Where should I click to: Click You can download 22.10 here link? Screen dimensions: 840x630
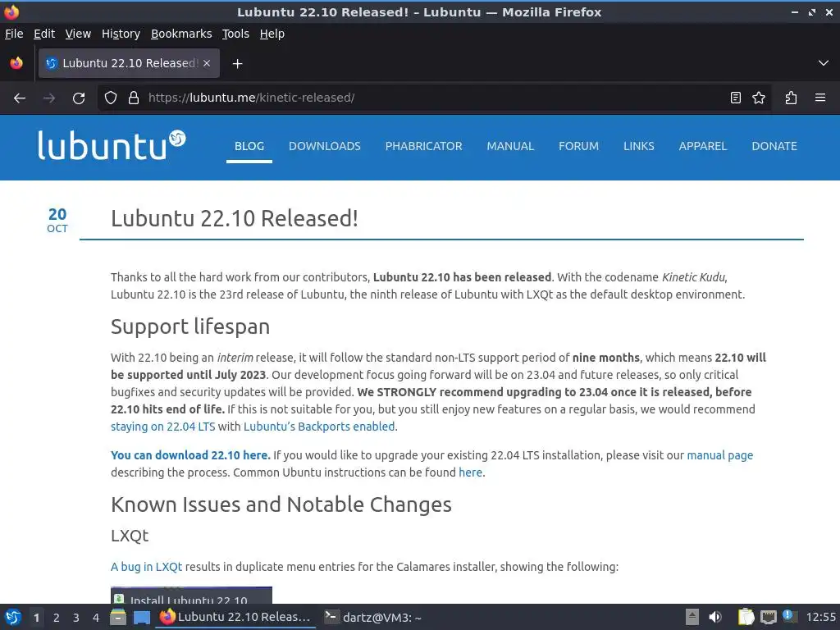coord(190,455)
